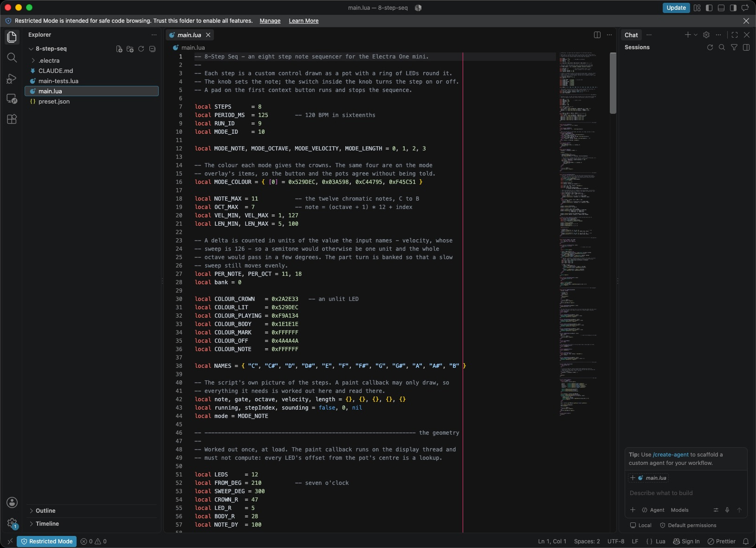Open the Agent mode picker
This screenshot has width=756, height=548.
coord(653,510)
